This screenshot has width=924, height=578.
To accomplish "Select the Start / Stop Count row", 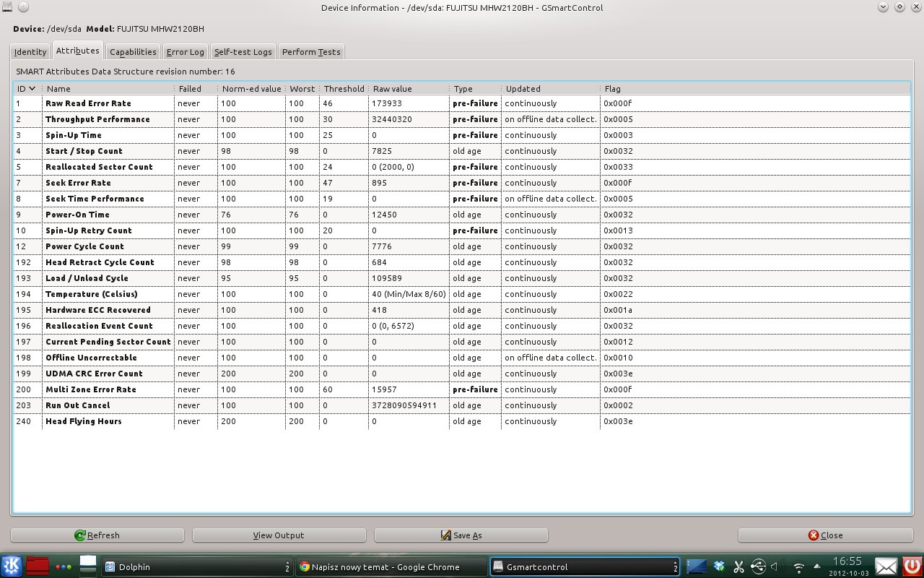I will click(x=462, y=151).
